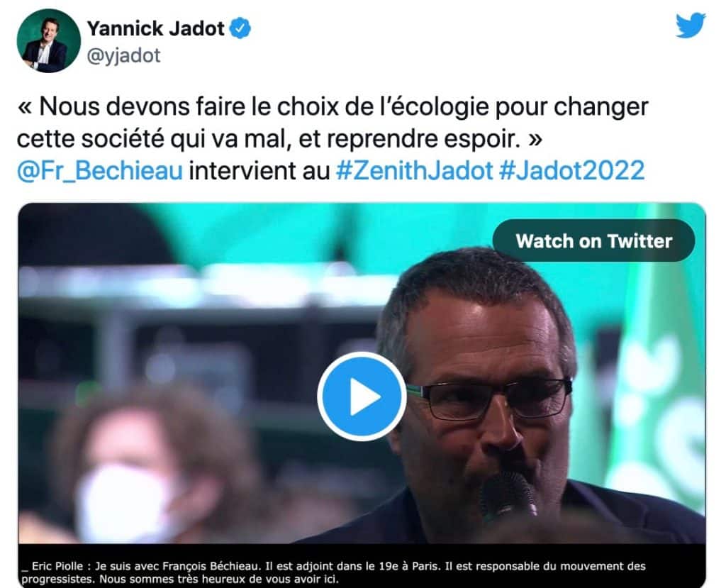726x588 pixels.
Task: Open the #Jadot2022 hashtag
Action: [x=572, y=170]
